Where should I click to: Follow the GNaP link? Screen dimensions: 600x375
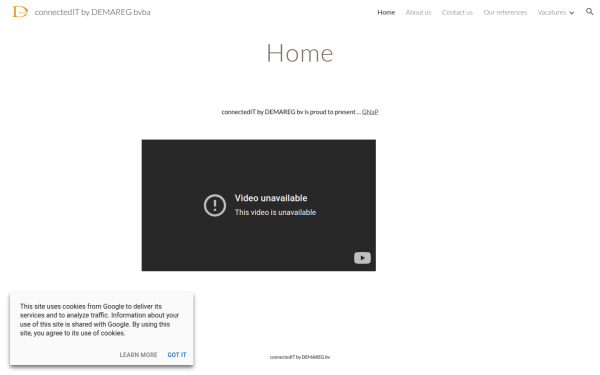point(370,112)
